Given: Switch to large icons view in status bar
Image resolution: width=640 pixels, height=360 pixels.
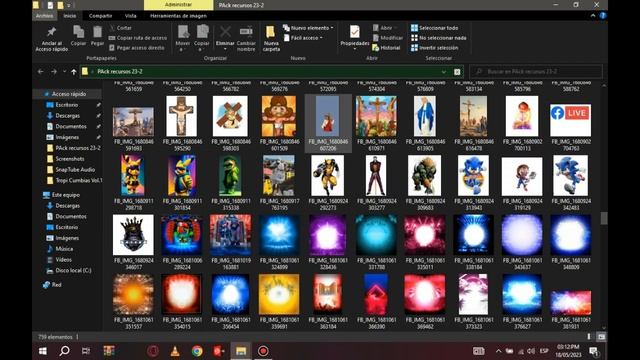Looking at the screenshot, I should tap(601, 337).
